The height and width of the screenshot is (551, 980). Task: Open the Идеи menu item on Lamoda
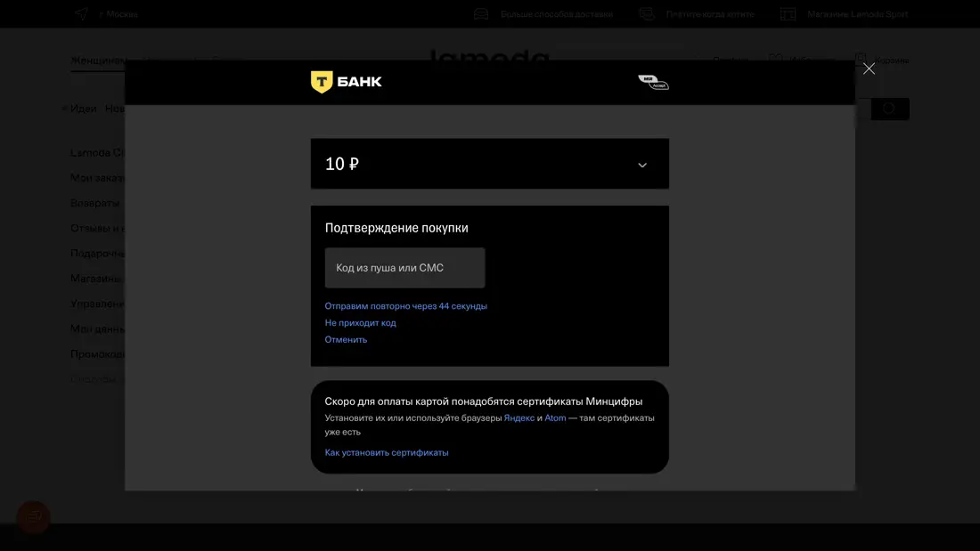(83, 109)
